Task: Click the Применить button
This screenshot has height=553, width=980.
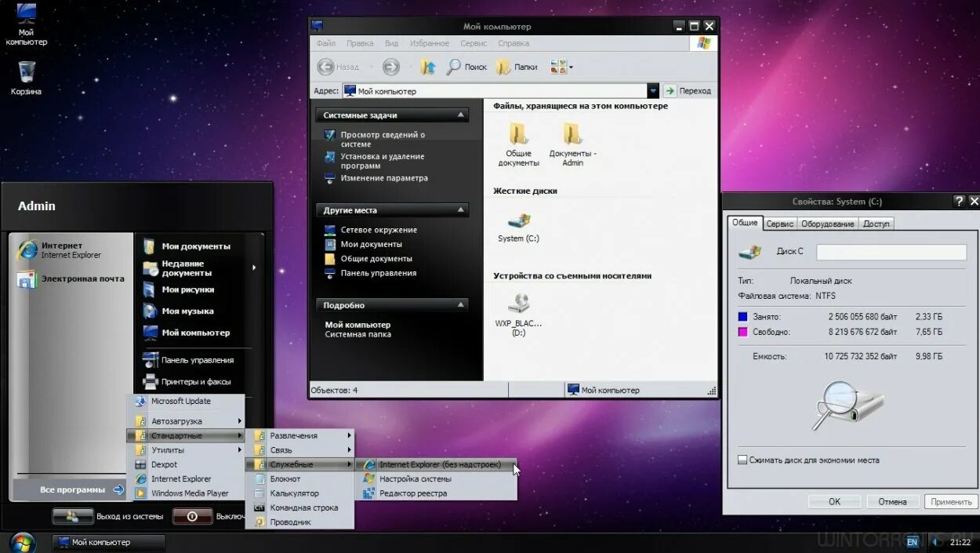Action: tap(952, 501)
